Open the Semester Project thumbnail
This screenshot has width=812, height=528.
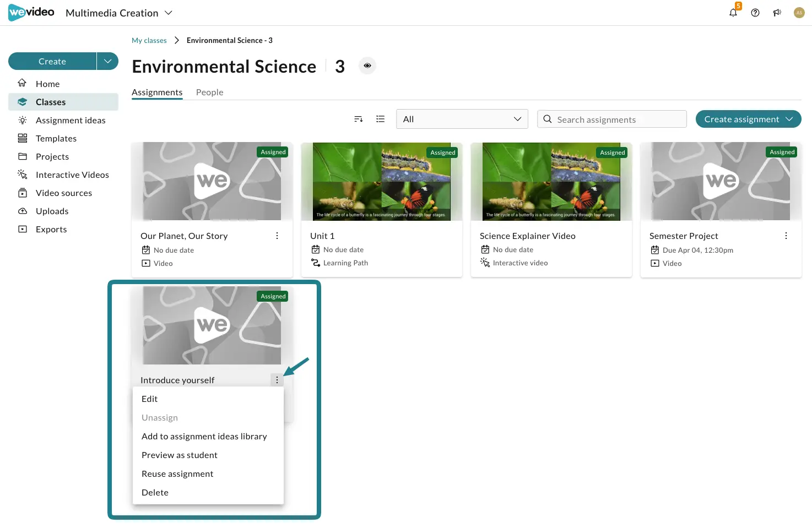point(721,182)
